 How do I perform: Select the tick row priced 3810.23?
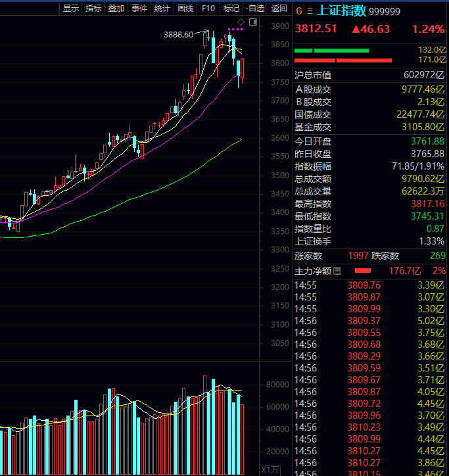point(370,427)
